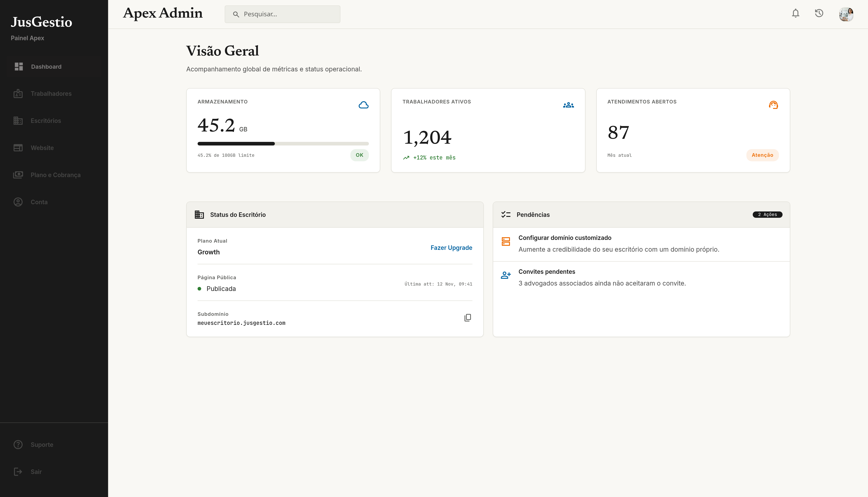
Task: Click the headset icon in Atendimentos Abertos card
Action: point(773,105)
